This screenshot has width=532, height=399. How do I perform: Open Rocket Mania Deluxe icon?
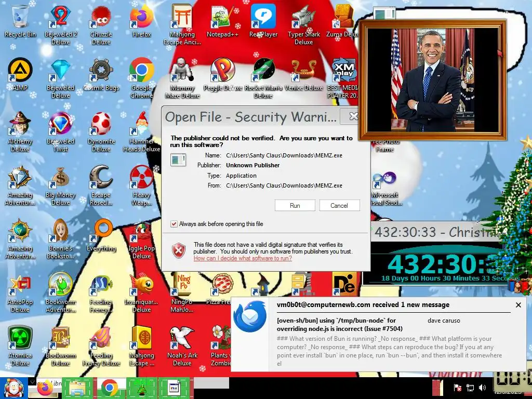263,78
